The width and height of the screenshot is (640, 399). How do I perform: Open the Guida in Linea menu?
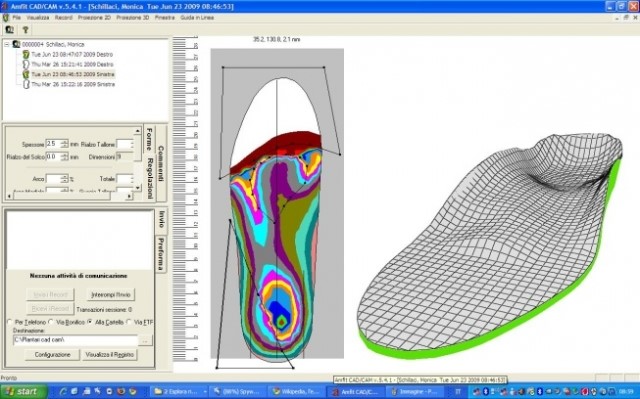(197, 18)
